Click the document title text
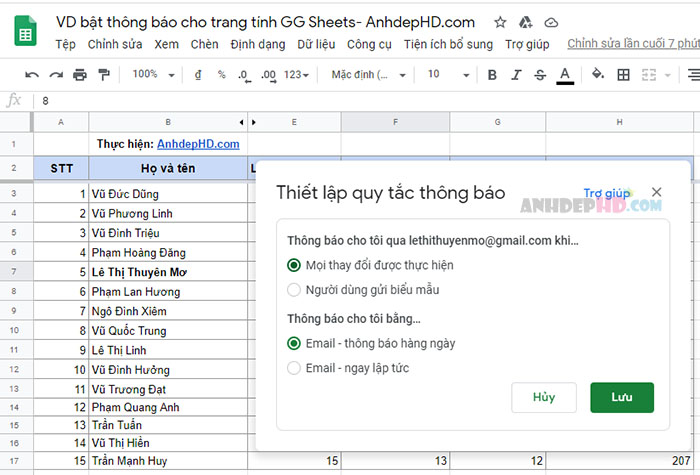Viewport: 700px width, 475px height. [x=265, y=22]
